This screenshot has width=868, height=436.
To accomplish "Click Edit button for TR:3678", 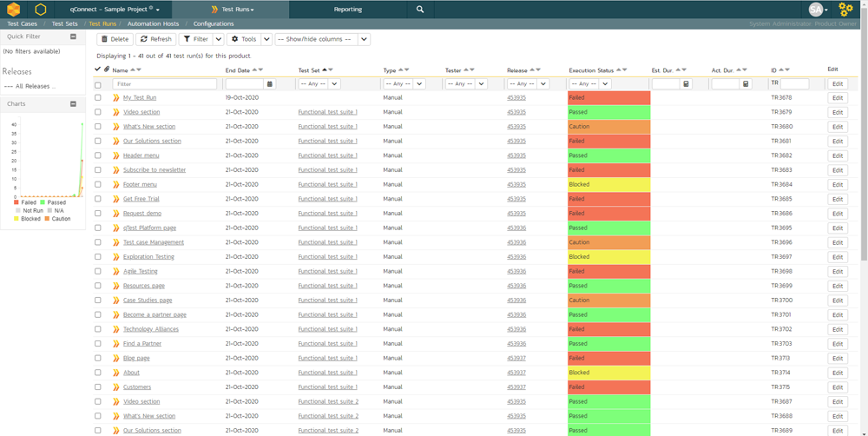I will pos(837,98).
